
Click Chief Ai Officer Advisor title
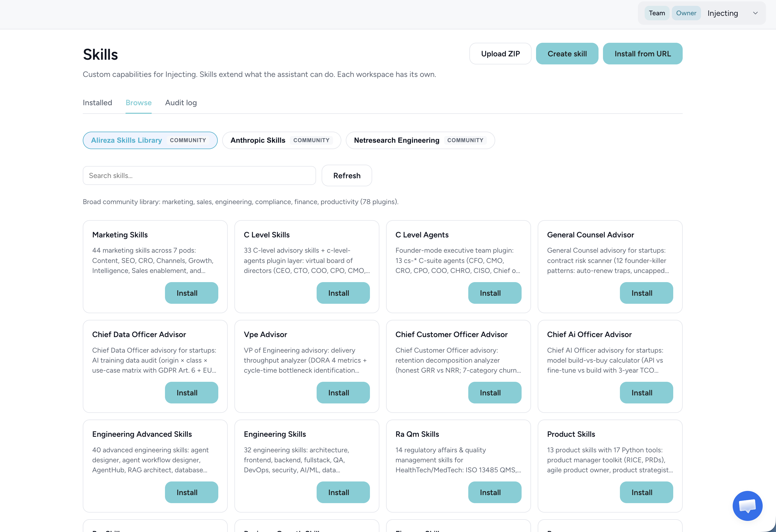589,334
